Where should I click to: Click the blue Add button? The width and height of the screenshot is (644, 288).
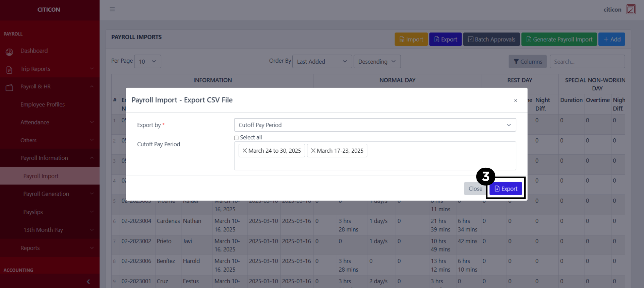[x=612, y=40]
